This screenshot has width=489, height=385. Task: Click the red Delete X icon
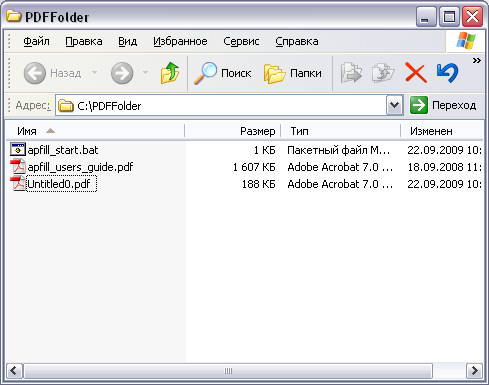(x=416, y=73)
